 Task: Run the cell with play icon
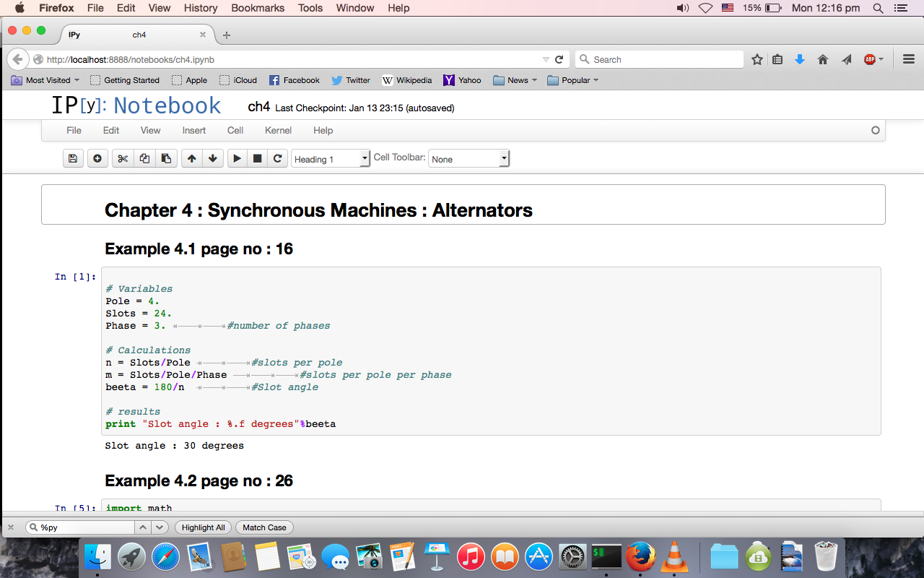click(x=237, y=159)
